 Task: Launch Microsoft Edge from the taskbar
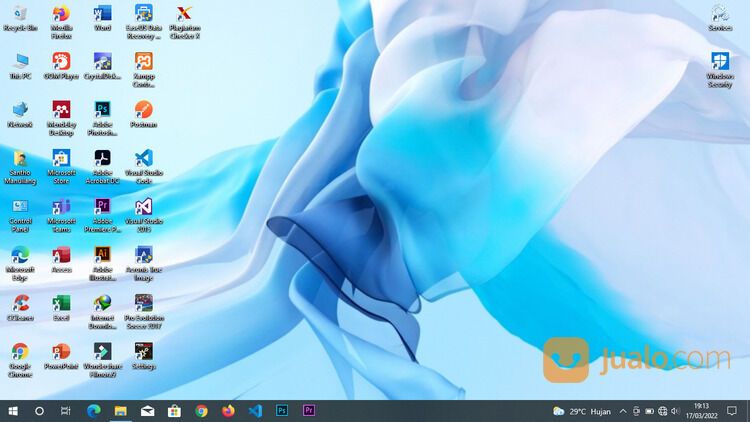94,411
